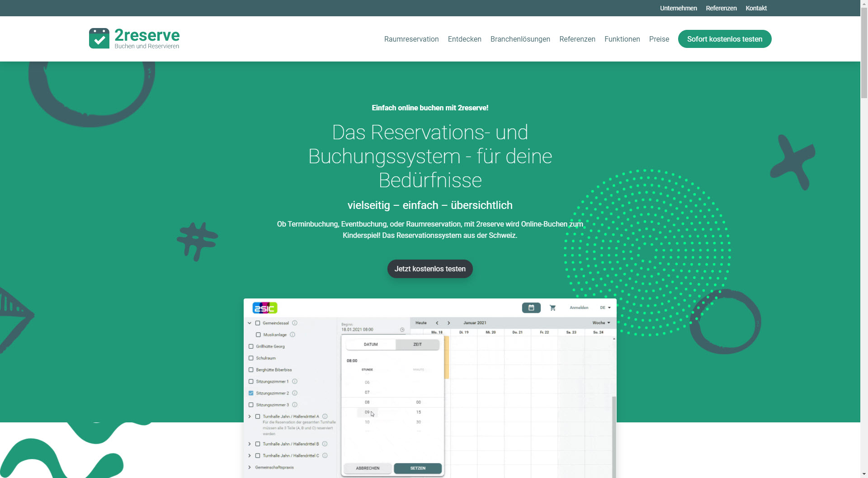868x478 pixels.
Task: Open the shopping cart icon
Action: click(552, 308)
